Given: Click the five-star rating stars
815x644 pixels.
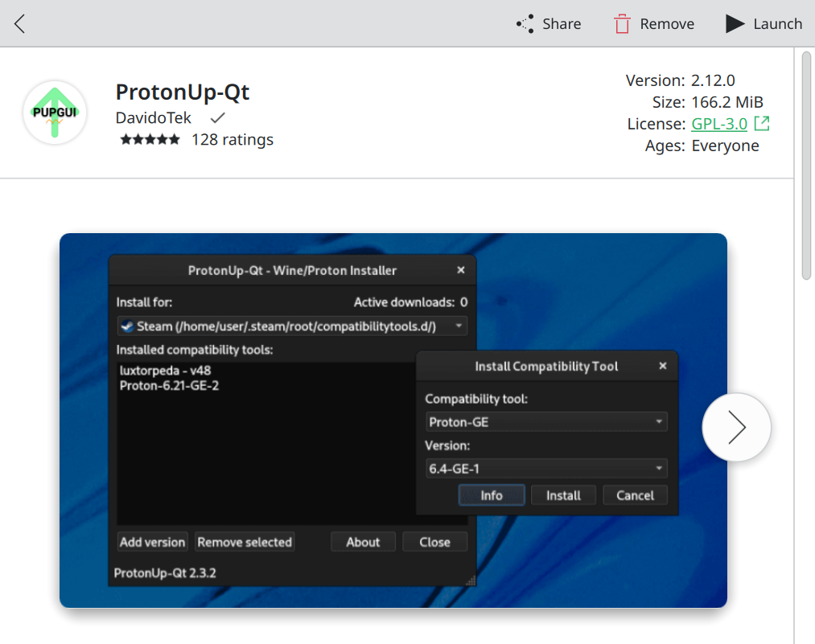Looking at the screenshot, I should point(150,138).
